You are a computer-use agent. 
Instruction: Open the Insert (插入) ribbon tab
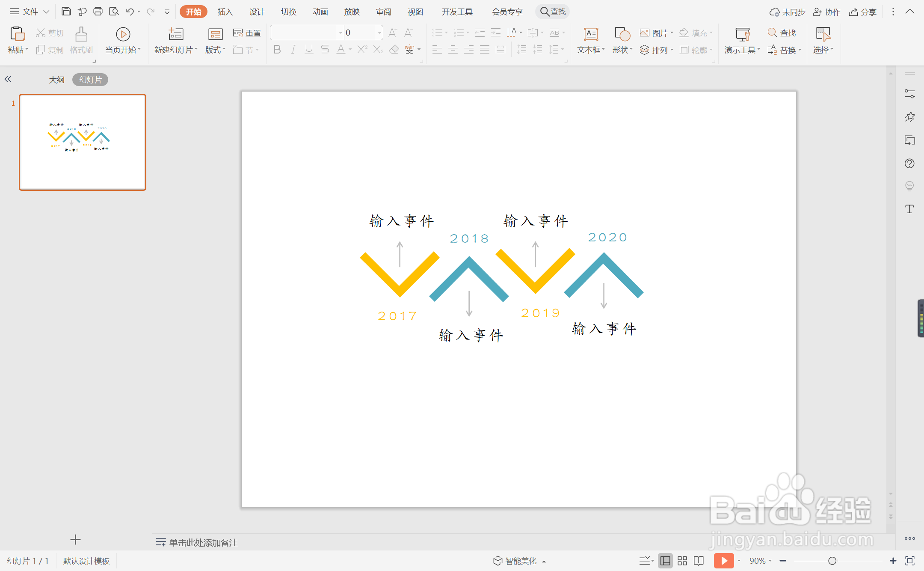[225, 12]
